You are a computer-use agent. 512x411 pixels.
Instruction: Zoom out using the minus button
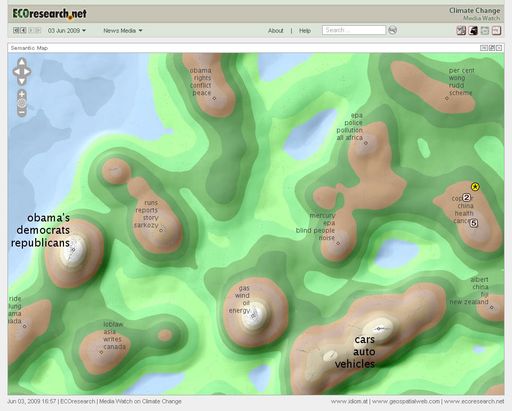pos(22,113)
